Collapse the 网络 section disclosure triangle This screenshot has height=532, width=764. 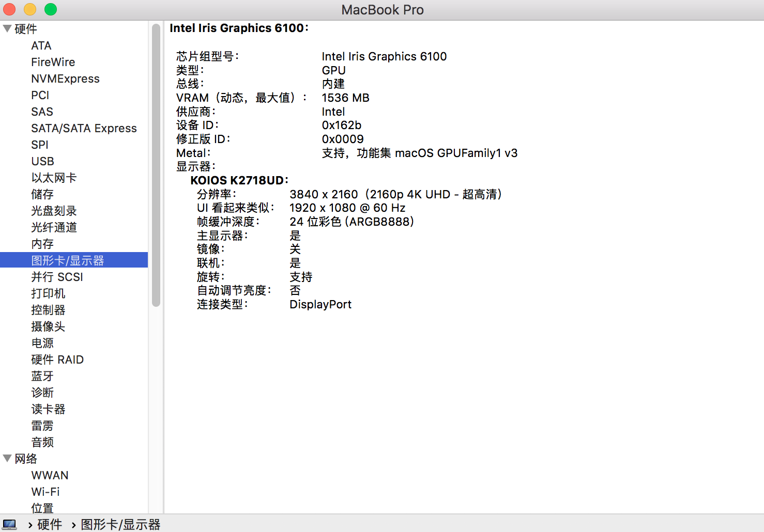pos(7,459)
